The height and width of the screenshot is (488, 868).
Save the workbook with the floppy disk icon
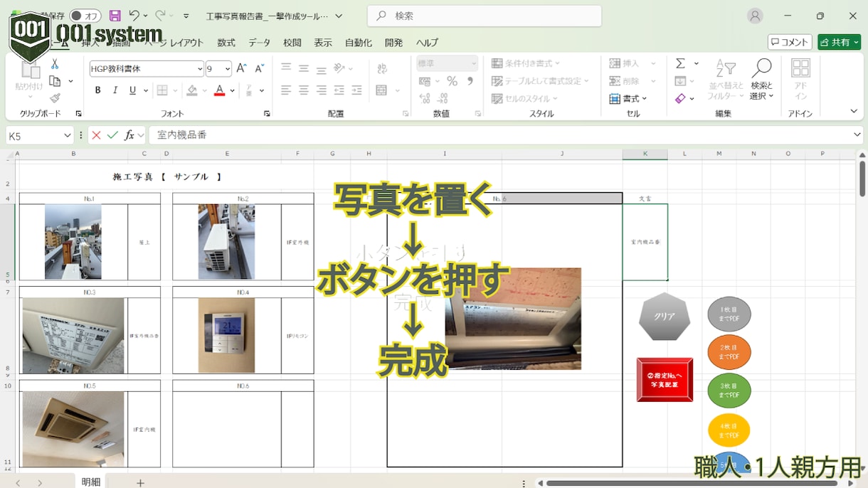(x=115, y=16)
